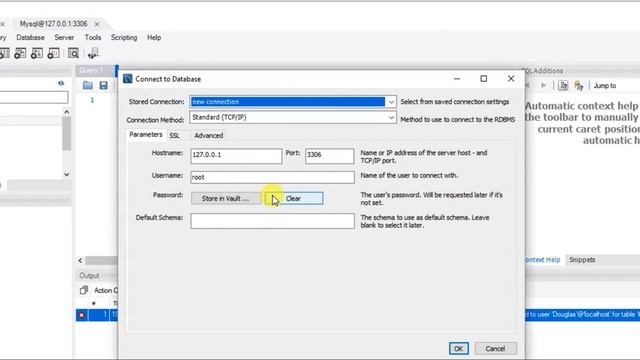Select the new connection combo box text
Viewport: 640px width, 360px height.
click(x=288, y=102)
